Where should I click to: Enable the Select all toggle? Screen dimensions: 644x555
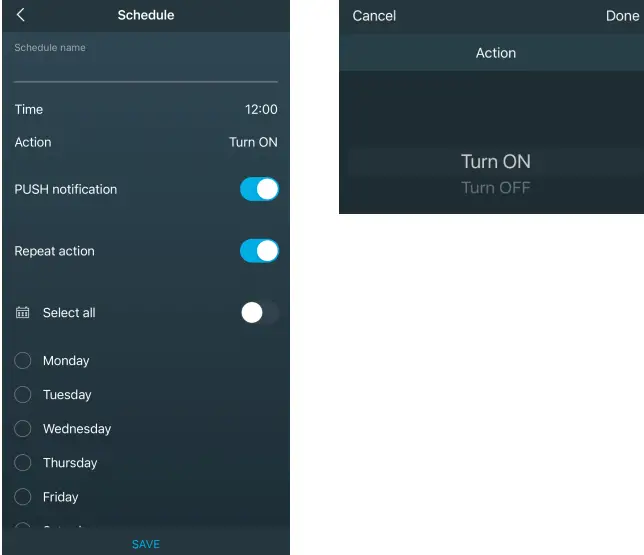click(259, 313)
